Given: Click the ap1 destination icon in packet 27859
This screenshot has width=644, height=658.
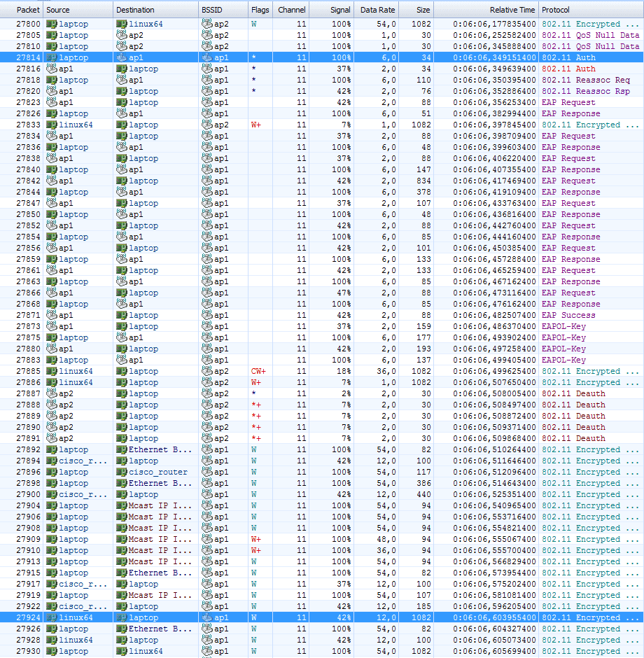Looking at the screenshot, I should (x=122, y=259).
